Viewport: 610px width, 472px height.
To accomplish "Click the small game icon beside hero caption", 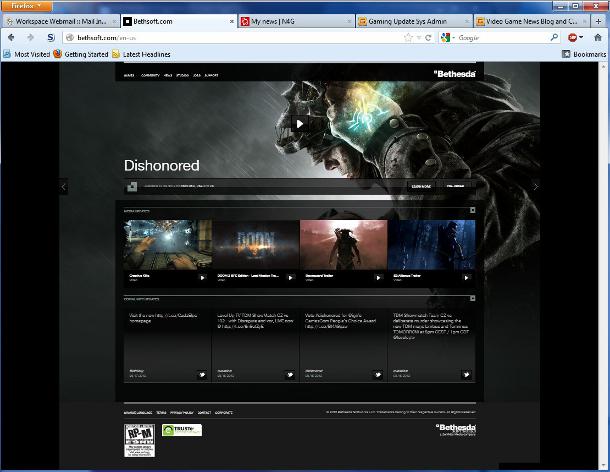I will [x=132, y=187].
